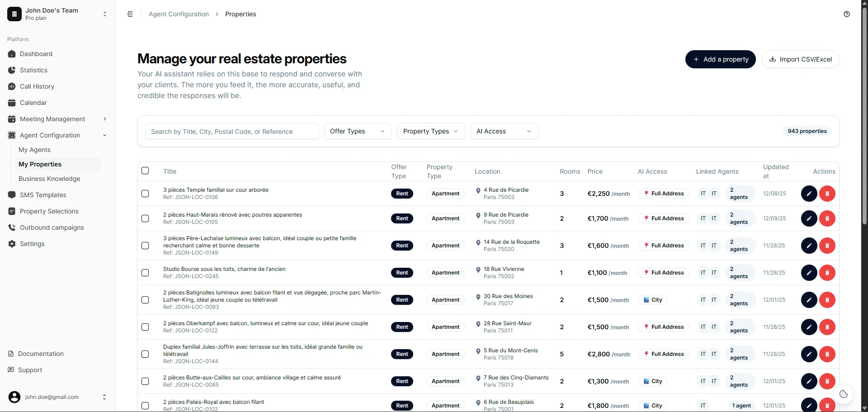Edit the Studio Bourse property with the pencil icon
The height and width of the screenshot is (412, 868).
click(x=809, y=272)
